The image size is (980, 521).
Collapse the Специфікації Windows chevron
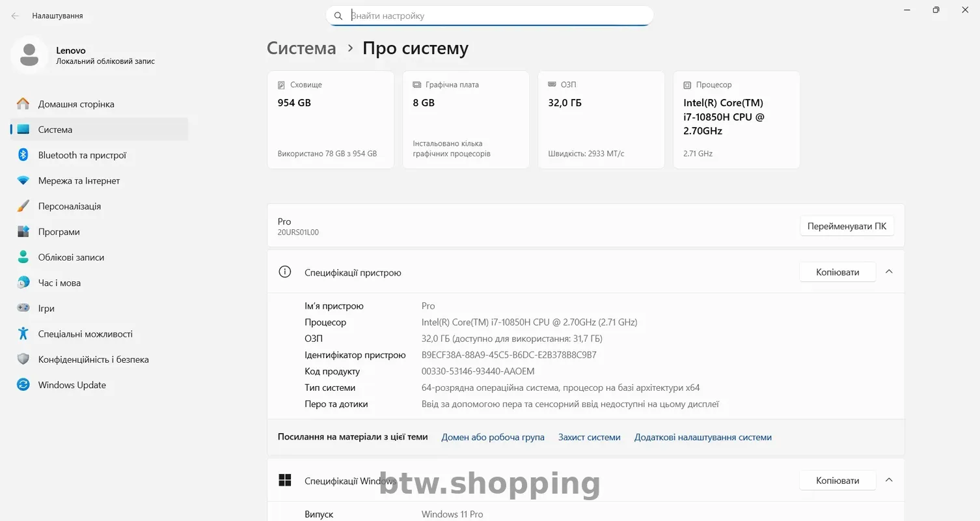point(889,480)
